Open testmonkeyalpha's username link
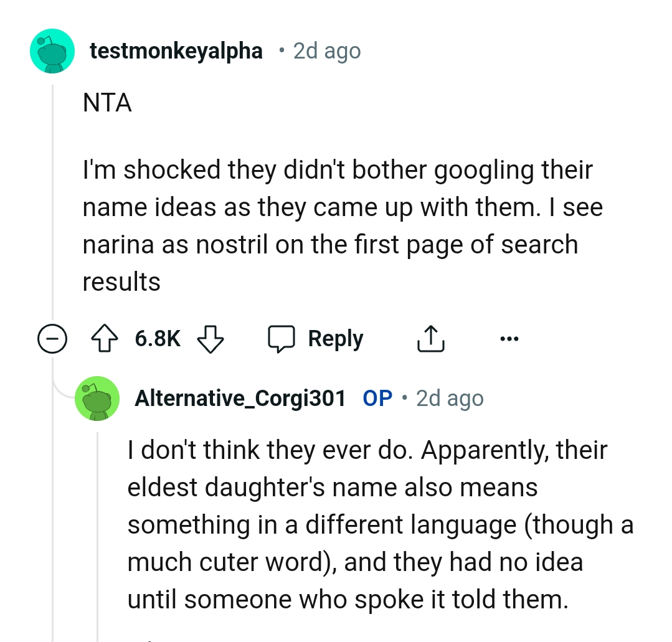 176,50
